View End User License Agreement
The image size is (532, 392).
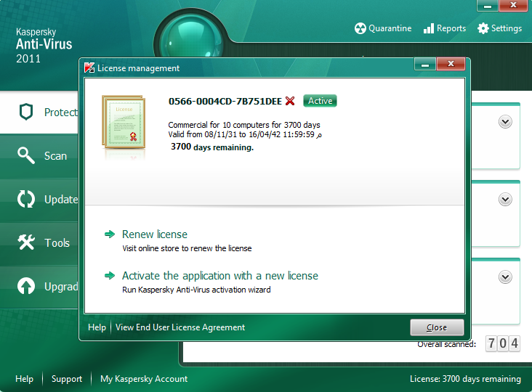[180, 327]
